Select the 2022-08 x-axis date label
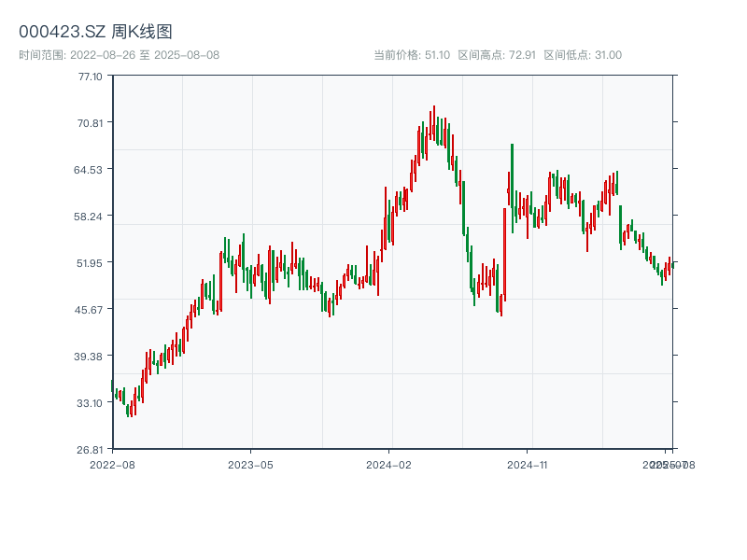The height and width of the screenshot is (560, 747). click(x=112, y=464)
